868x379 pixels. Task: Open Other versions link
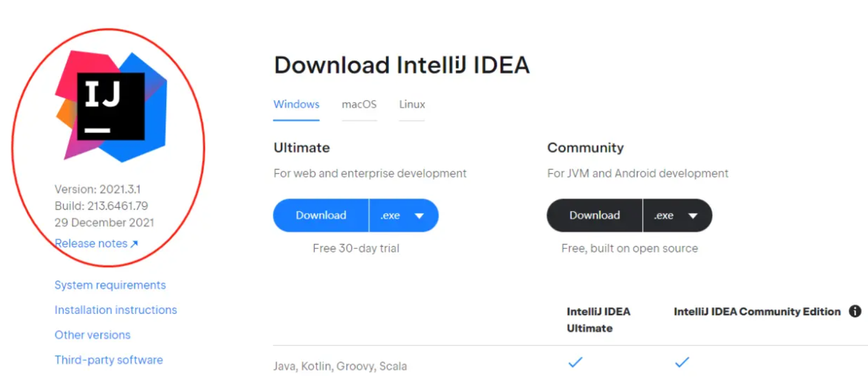[93, 335]
